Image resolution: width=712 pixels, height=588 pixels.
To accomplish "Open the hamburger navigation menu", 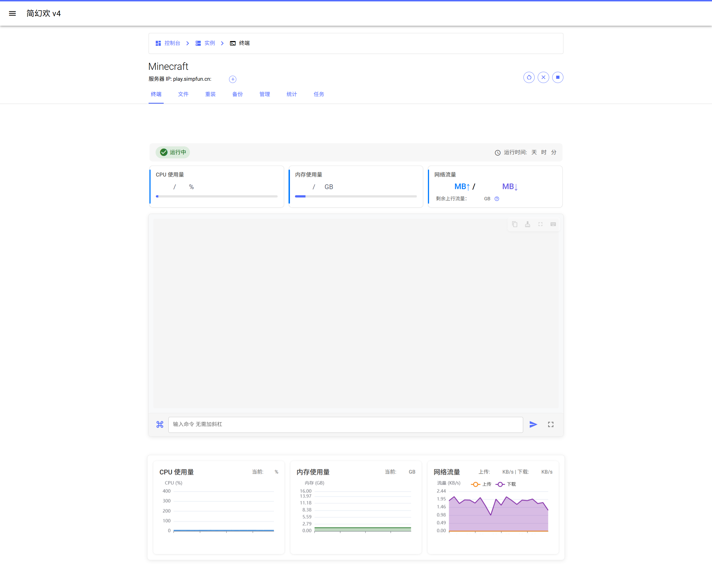I will (x=13, y=14).
